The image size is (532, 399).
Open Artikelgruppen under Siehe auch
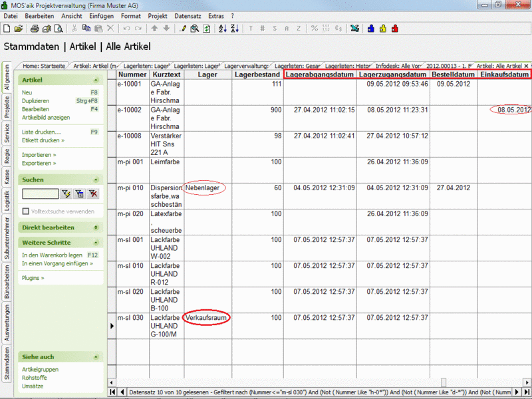pos(40,370)
